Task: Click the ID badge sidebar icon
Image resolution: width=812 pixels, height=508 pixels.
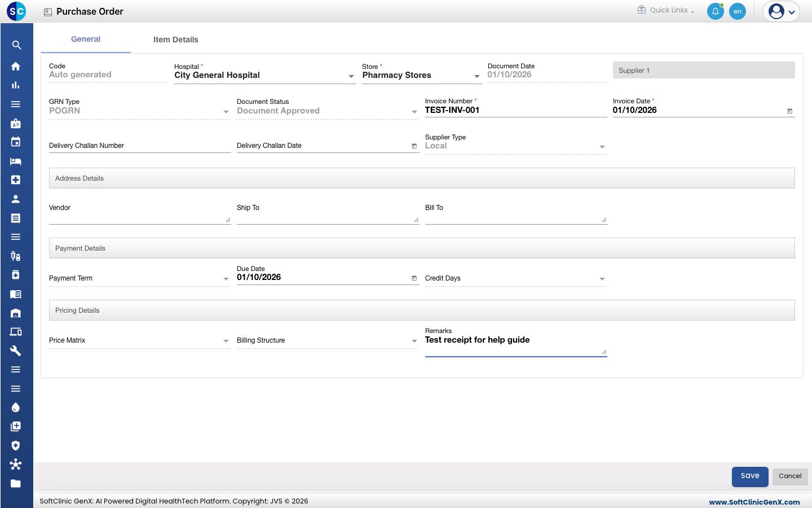Action: [x=16, y=123]
